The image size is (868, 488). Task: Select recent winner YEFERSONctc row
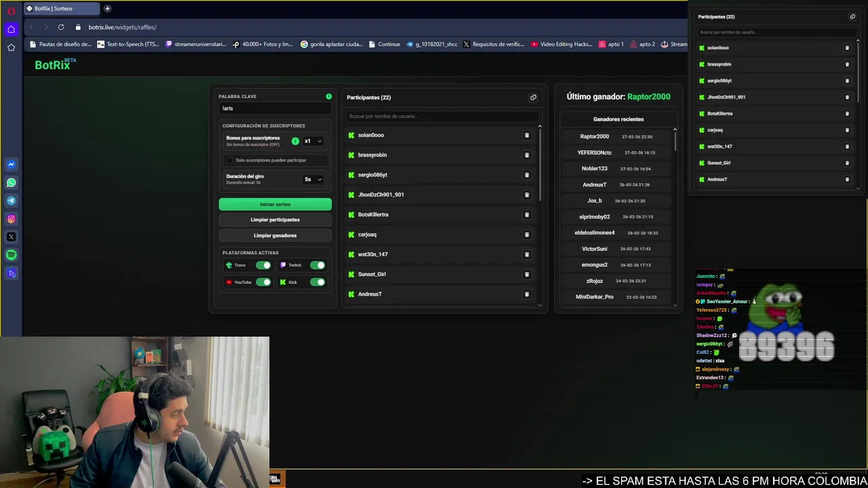[x=616, y=152]
